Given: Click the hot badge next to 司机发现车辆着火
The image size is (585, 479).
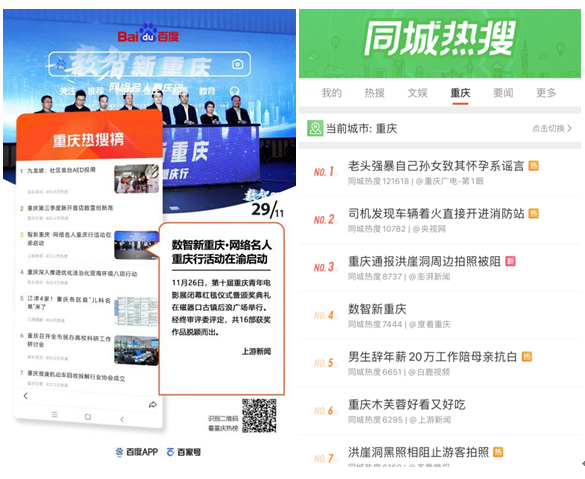Looking at the screenshot, I should click(x=534, y=213).
